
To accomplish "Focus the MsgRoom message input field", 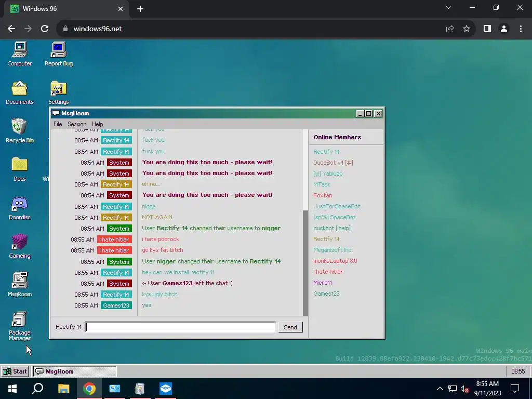I will (180, 327).
